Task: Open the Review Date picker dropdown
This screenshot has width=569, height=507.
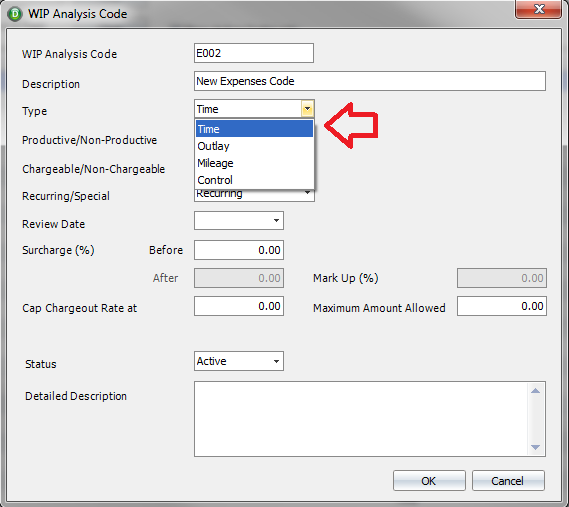Action: 276,221
